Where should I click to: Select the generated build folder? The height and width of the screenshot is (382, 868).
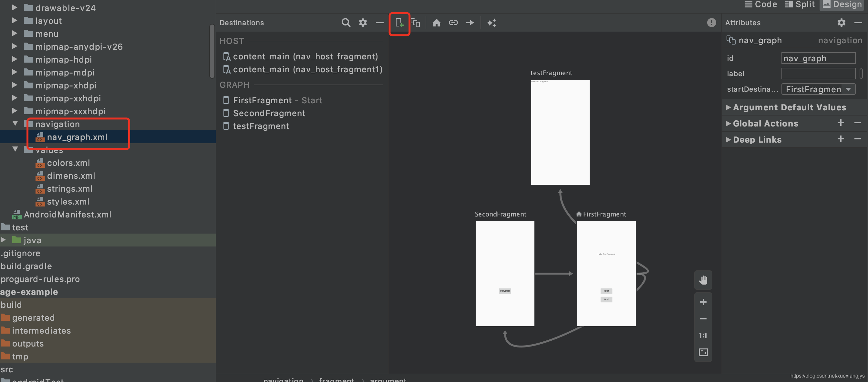pos(33,318)
